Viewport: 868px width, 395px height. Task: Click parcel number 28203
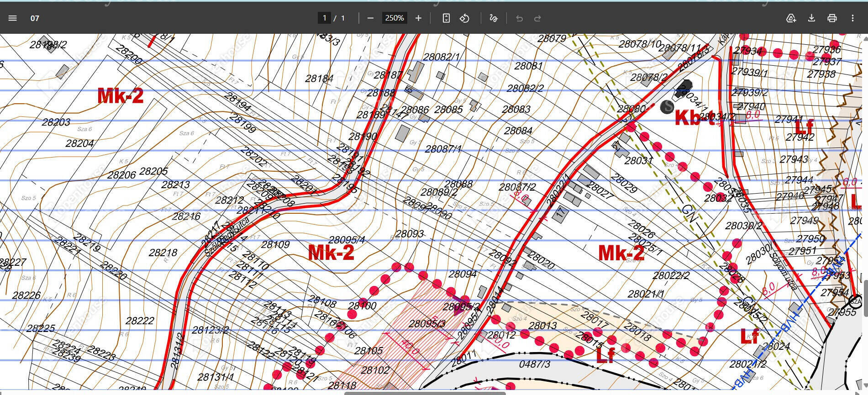pos(56,122)
